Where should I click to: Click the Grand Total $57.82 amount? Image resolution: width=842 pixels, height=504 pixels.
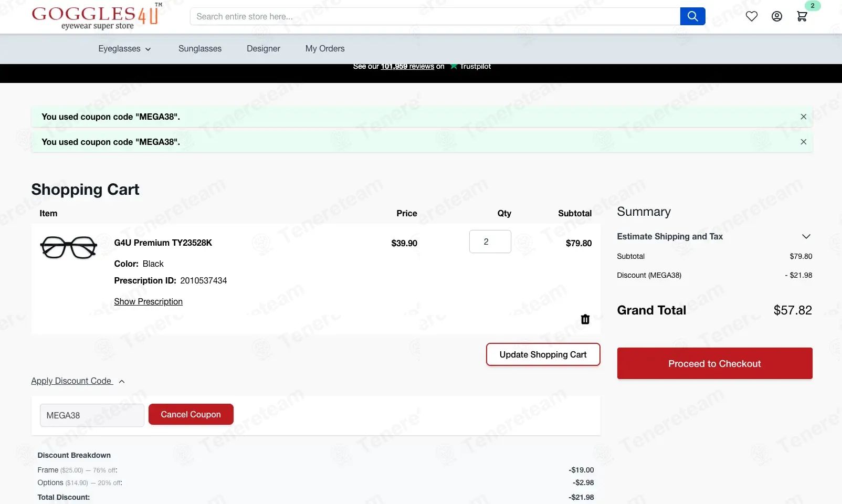[793, 310]
